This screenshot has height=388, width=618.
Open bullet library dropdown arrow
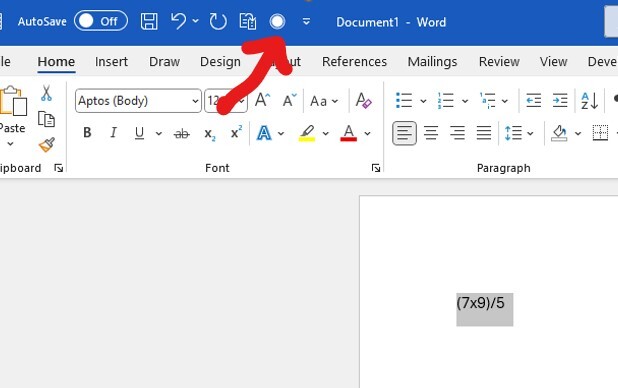click(x=423, y=101)
